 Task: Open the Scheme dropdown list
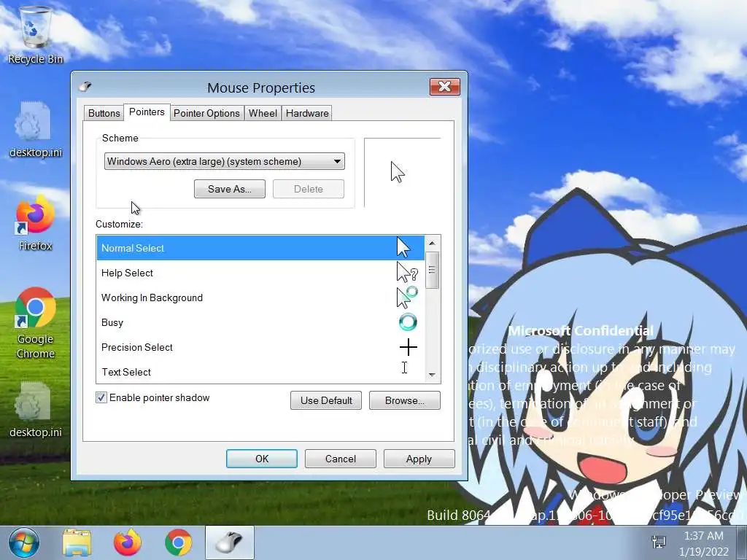[225, 161]
